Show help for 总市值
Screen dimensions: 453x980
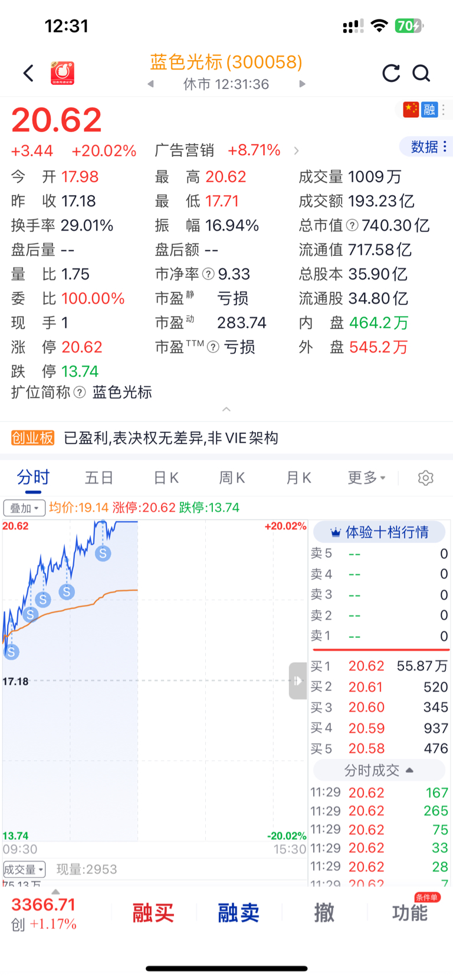point(352,225)
